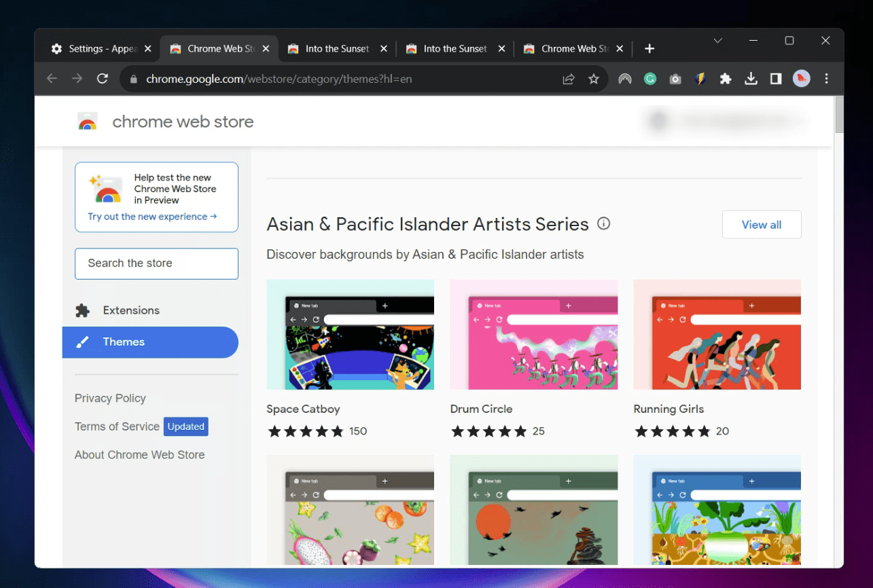Open the Chrome profile avatar
Image resolution: width=873 pixels, height=588 pixels.
click(x=801, y=79)
